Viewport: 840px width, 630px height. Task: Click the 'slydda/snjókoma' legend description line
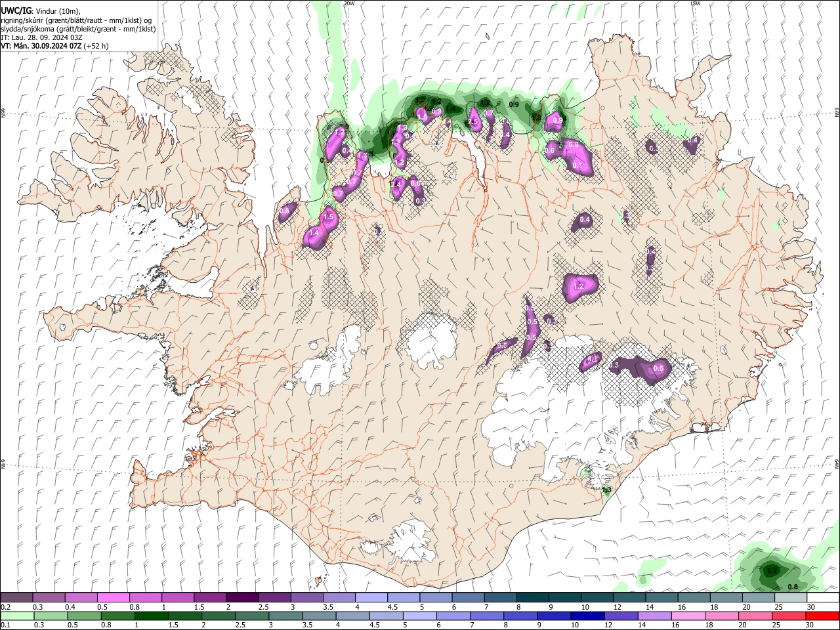coord(78,29)
